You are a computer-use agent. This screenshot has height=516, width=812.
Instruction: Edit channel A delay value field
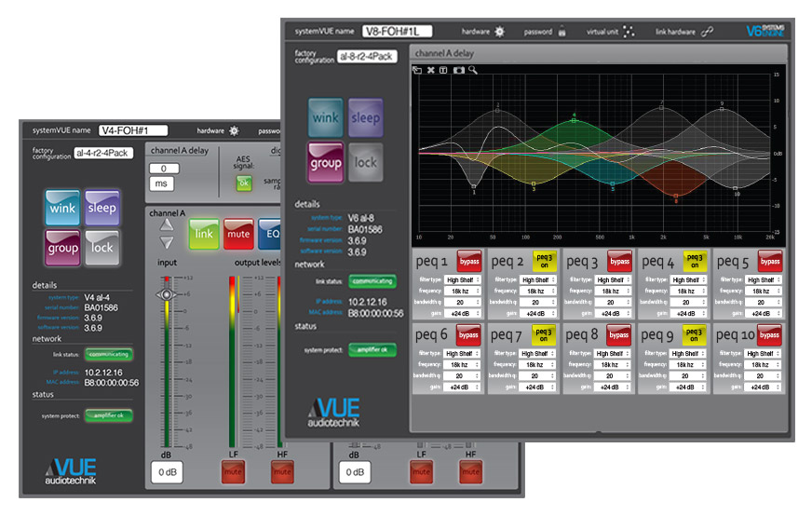(164, 169)
